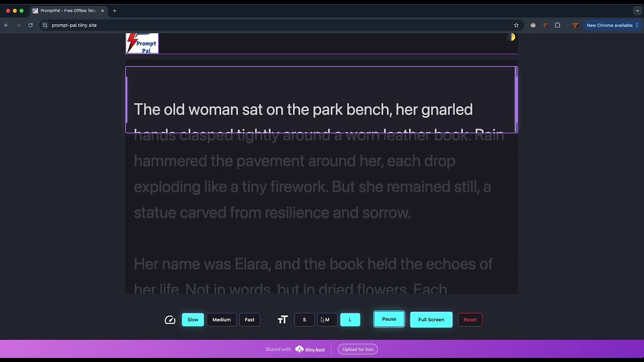Reload the page with the refresh icon
Image resolution: width=644 pixels, height=362 pixels.
point(30,25)
